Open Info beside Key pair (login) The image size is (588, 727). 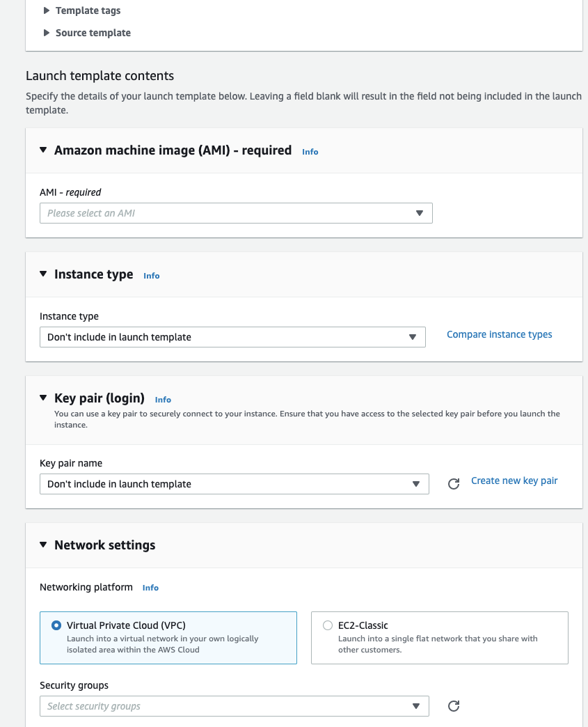point(163,400)
